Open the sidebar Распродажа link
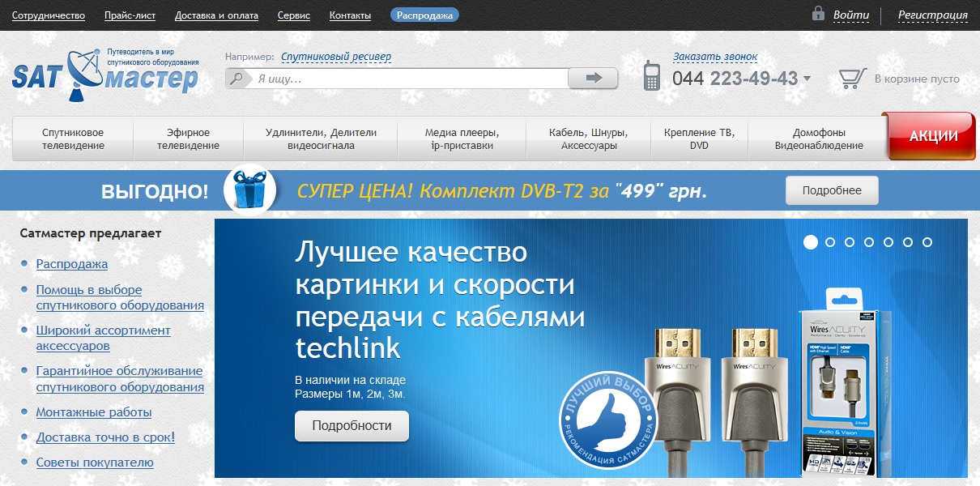Viewport: 980px width, 486px height. click(x=72, y=264)
